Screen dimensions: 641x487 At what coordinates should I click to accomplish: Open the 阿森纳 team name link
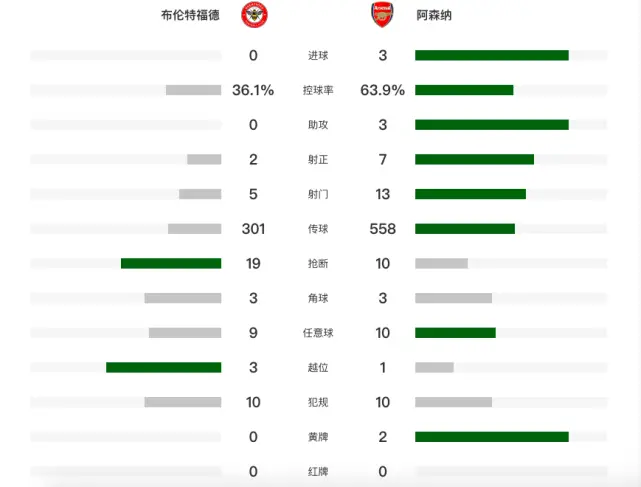[434, 15]
